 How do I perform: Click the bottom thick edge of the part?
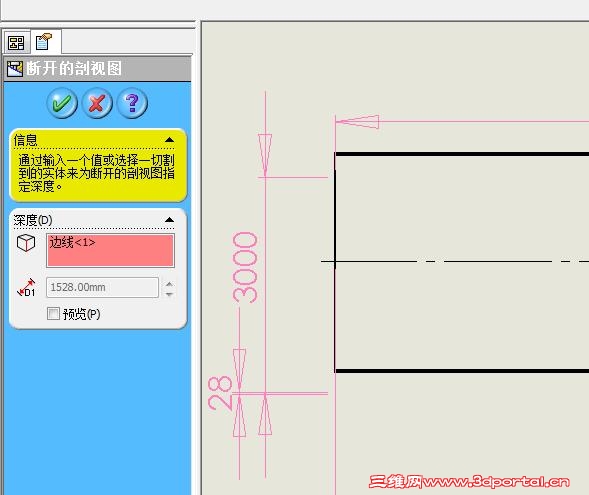[x=462, y=371]
